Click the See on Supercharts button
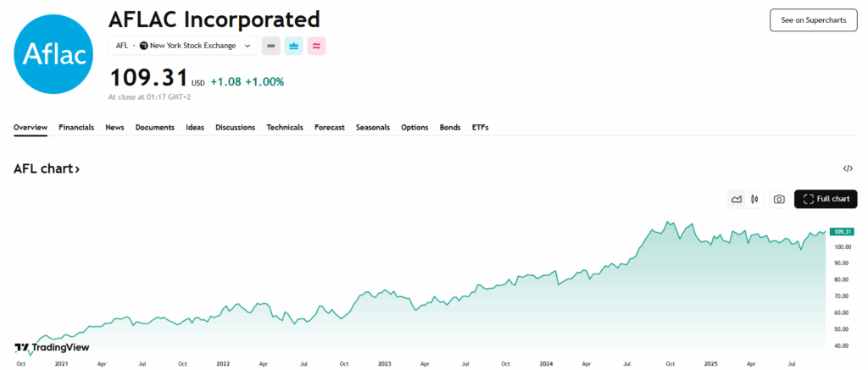The height and width of the screenshot is (370, 868). pyautogui.click(x=813, y=20)
